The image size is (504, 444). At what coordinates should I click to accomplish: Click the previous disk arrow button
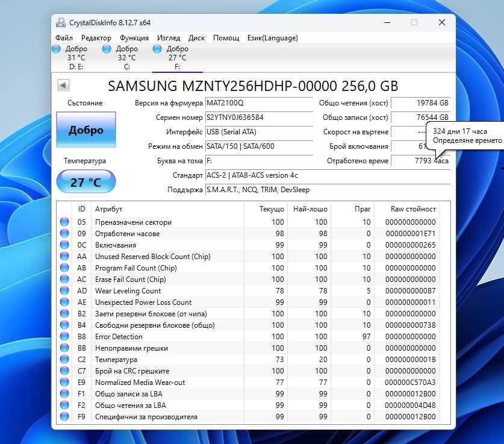[63, 86]
